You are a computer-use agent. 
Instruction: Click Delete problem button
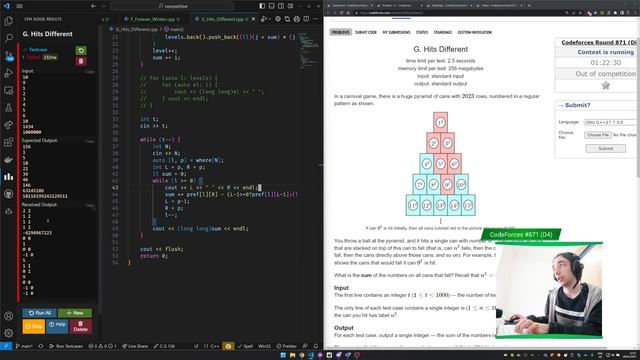pyautogui.click(x=80, y=326)
